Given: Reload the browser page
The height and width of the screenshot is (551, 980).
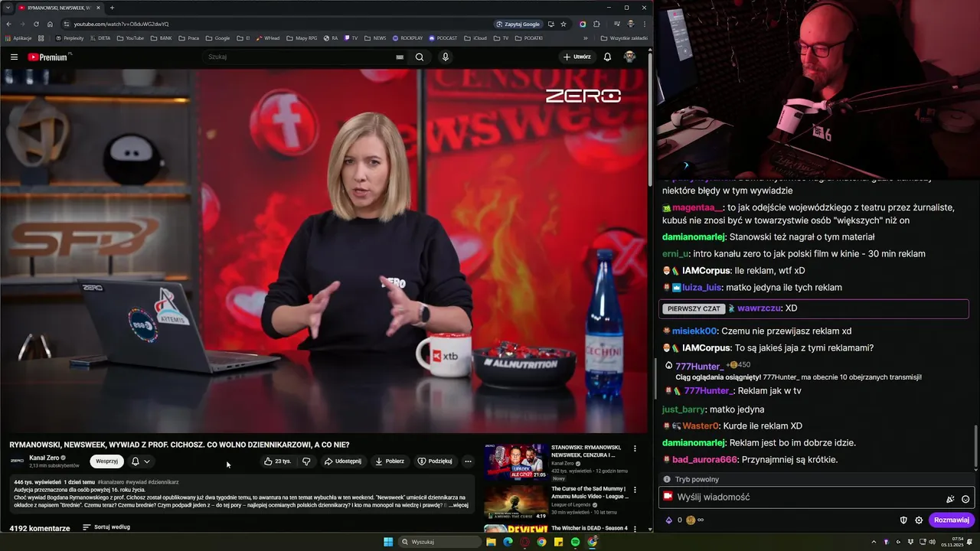Looking at the screenshot, I should tap(36, 24).
